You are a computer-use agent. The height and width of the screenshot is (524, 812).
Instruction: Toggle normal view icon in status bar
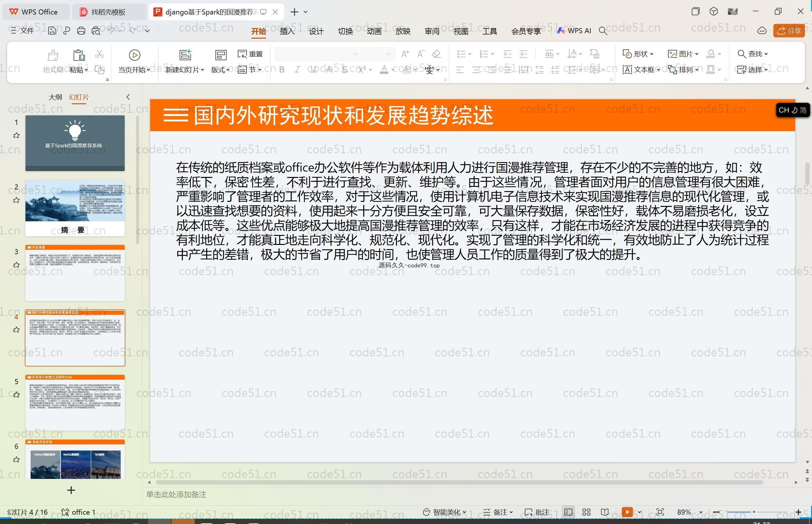point(568,512)
